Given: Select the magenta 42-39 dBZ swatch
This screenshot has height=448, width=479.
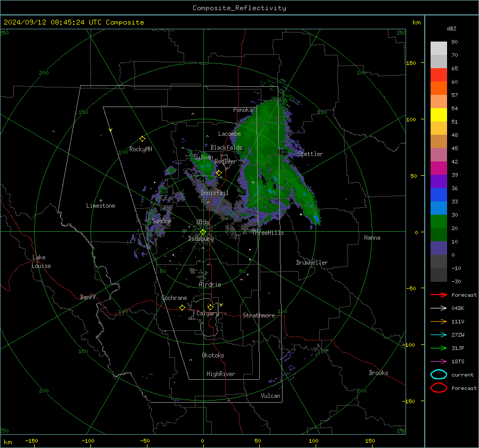Looking at the screenshot, I should click(x=439, y=168).
